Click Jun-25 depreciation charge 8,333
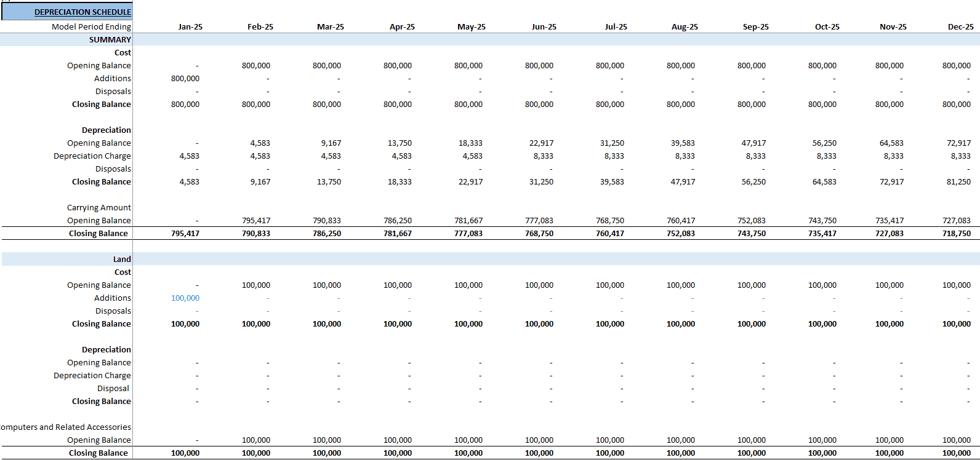This screenshot has width=980, height=460. (x=543, y=156)
